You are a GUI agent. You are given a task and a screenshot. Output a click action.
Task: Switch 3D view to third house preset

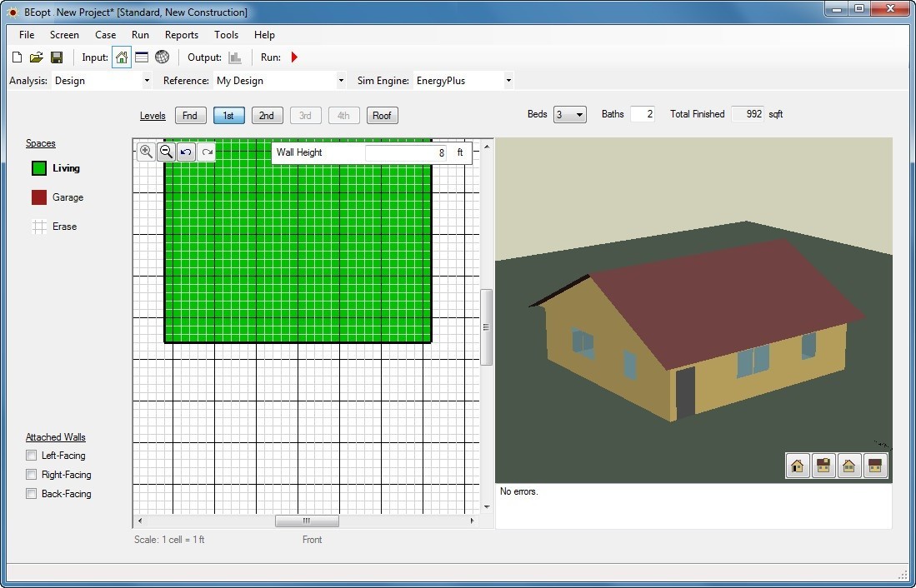(x=848, y=466)
